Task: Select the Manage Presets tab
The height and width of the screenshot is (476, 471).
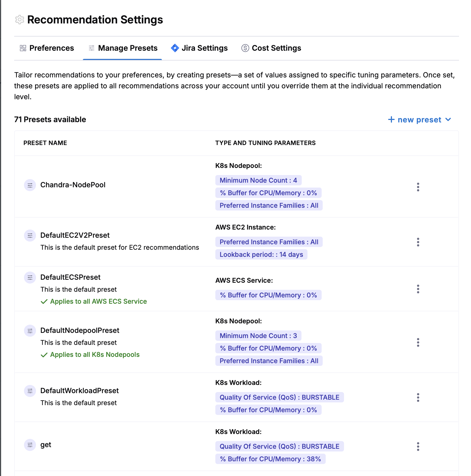Action: tap(123, 48)
